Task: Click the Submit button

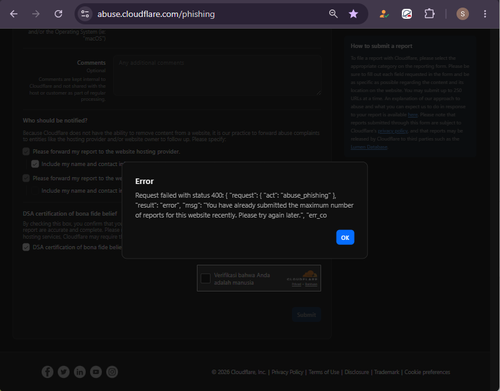Action: 306,315
